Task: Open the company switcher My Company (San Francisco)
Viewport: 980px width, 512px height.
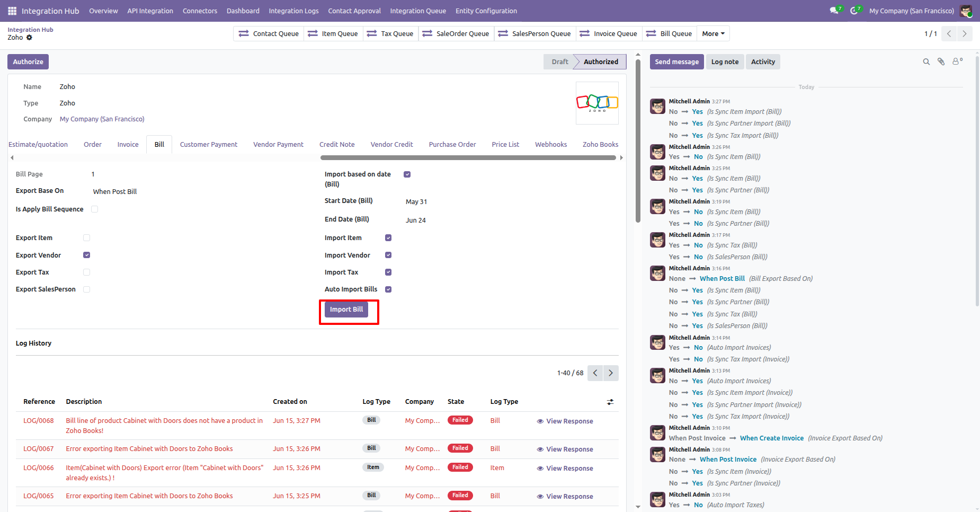Action: (x=911, y=11)
